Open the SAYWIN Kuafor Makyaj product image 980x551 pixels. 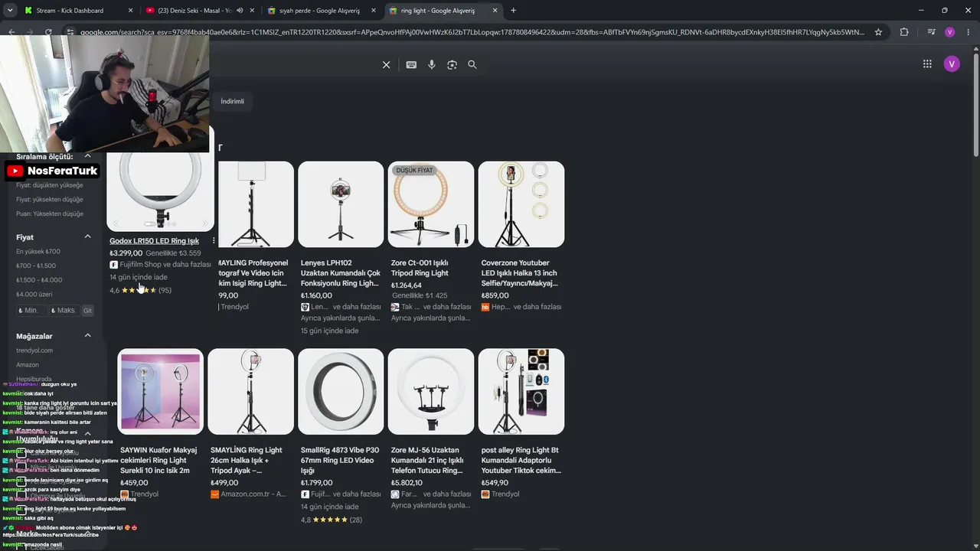160,392
